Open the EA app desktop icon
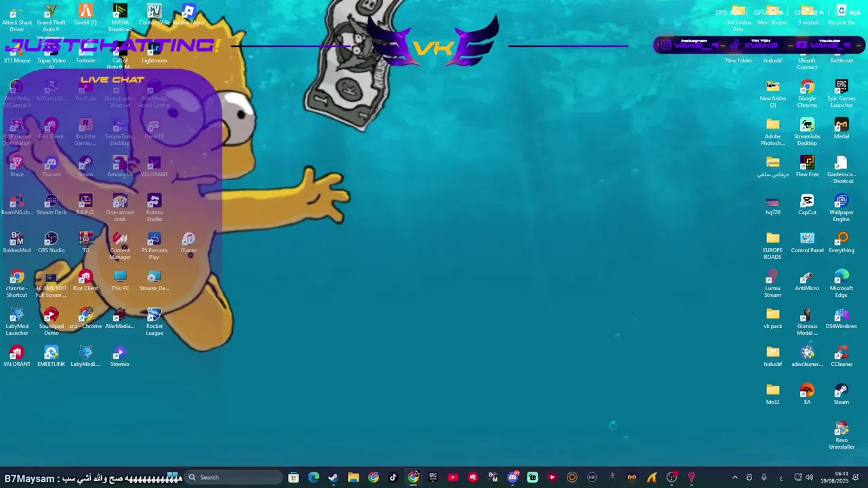Screen dimensions: 868x488 [x=807, y=395]
